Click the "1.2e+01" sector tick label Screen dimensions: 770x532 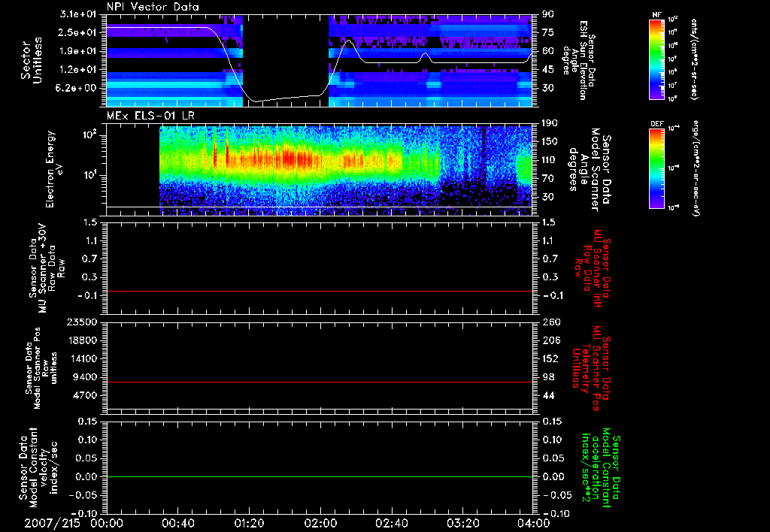point(78,70)
